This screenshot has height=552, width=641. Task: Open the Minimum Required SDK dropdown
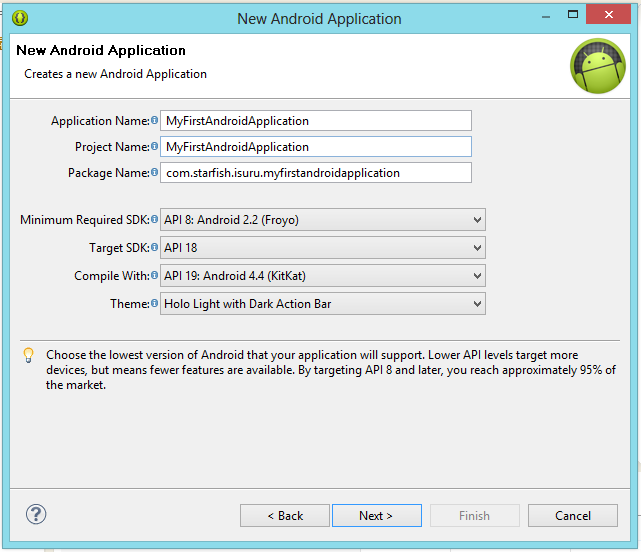coord(323,220)
